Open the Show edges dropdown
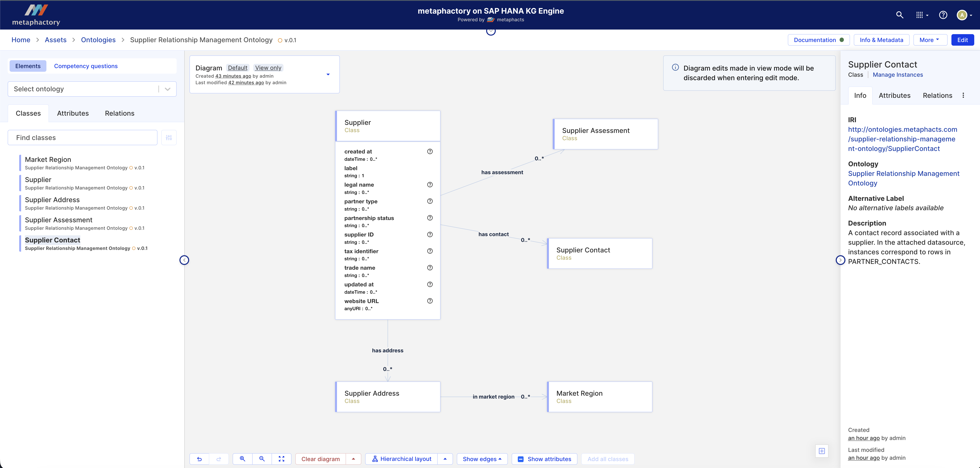 (x=482, y=459)
